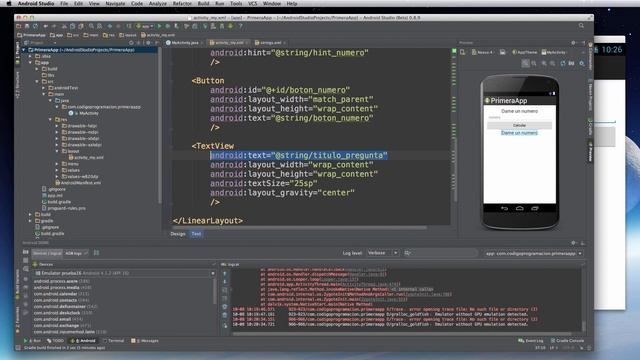Click the Replace toolbar icon
The height and width of the screenshot is (360, 640).
[99, 26]
